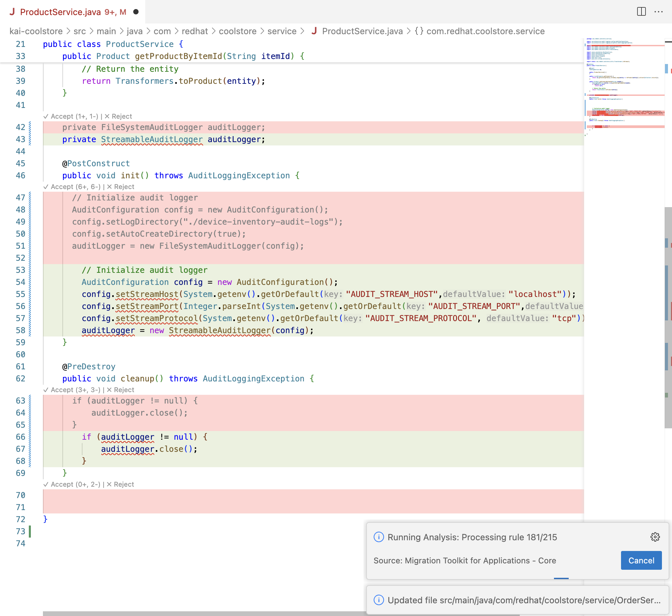This screenshot has height=616, width=672.
Task: Open the editor more actions ellipsis
Action: click(659, 12)
